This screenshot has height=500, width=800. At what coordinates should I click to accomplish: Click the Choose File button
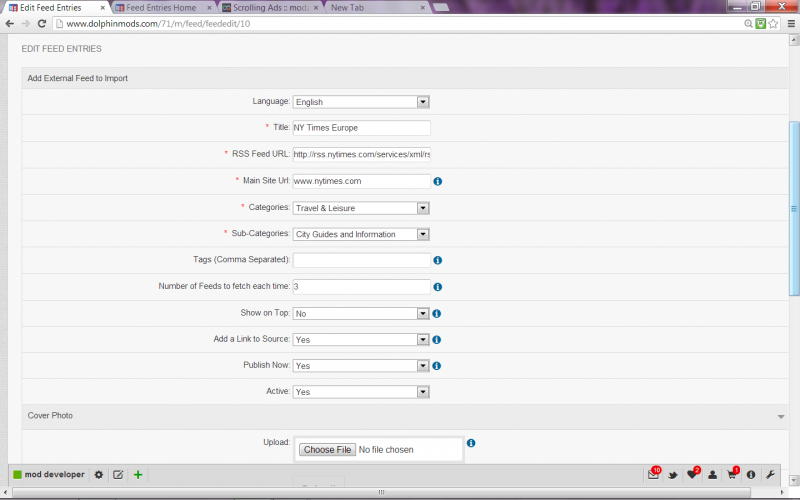(x=327, y=449)
